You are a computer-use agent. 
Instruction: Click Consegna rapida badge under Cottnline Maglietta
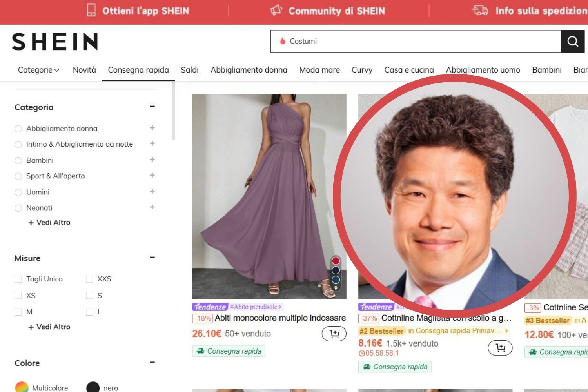395,367
